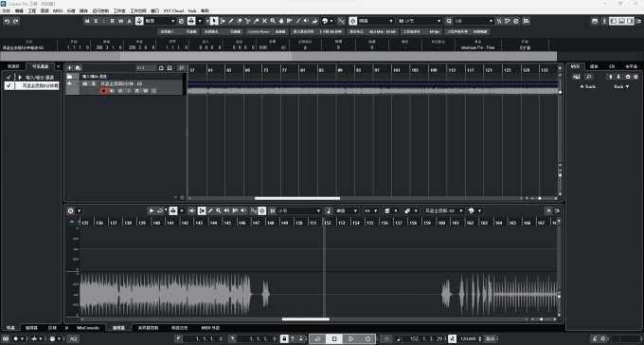Select sample editor Zoom magnifier tool
Screen dimensions: 644x345
(219, 211)
